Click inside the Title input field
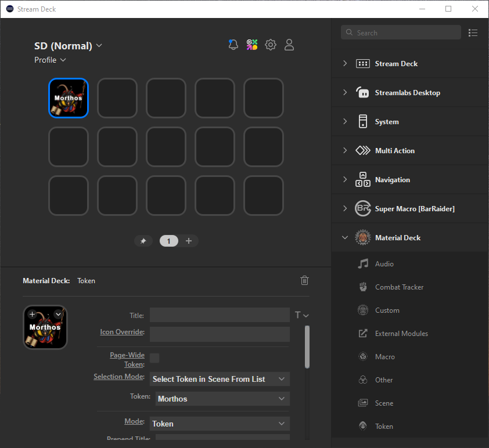 [x=220, y=315]
